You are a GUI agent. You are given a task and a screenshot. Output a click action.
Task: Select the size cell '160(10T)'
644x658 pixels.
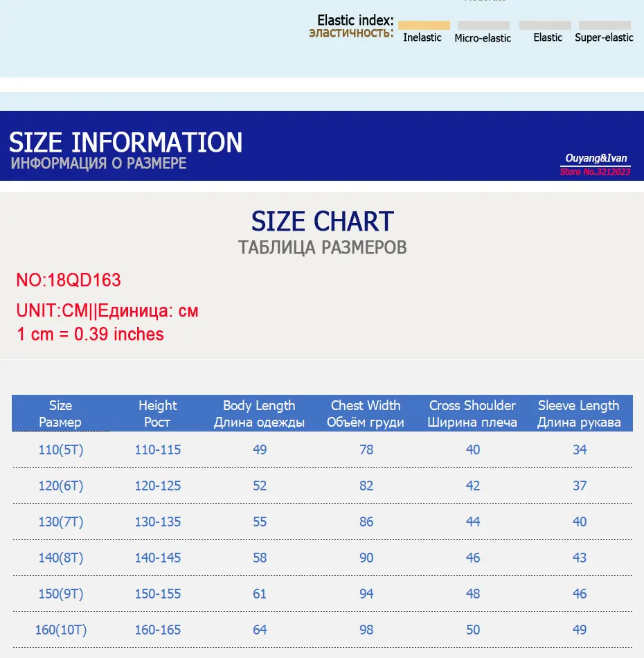pyautogui.click(x=61, y=630)
